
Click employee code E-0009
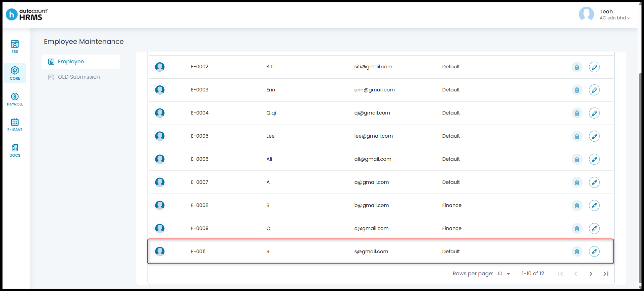click(200, 228)
